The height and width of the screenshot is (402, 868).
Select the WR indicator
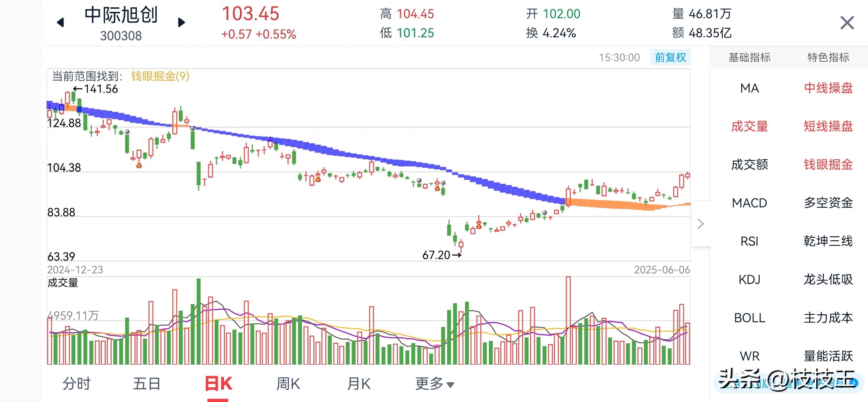click(749, 356)
